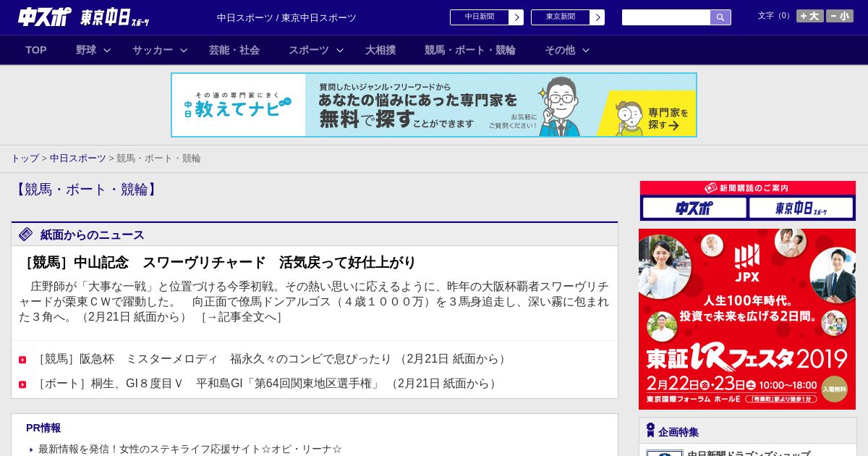Expand the スポーツ dropdown chevron
This screenshot has width=868, height=456.
(340, 50)
